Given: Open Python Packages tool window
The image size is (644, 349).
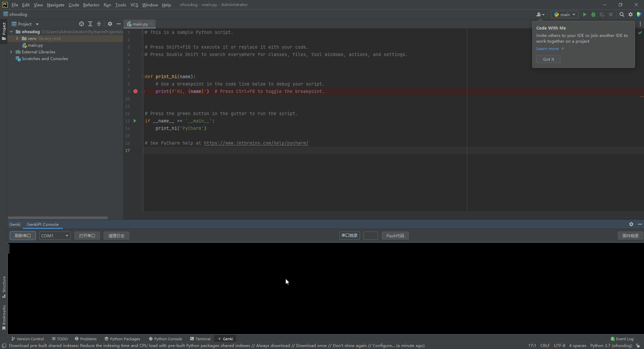Looking at the screenshot, I should (122, 339).
